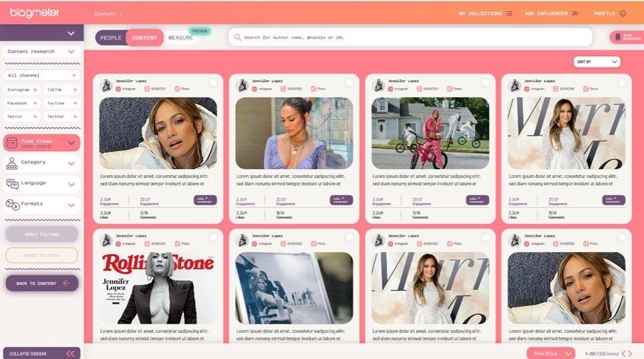The height and width of the screenshot is (359, 644).
Task: Click the Time frame calendar icon
Action: (12, 142)
